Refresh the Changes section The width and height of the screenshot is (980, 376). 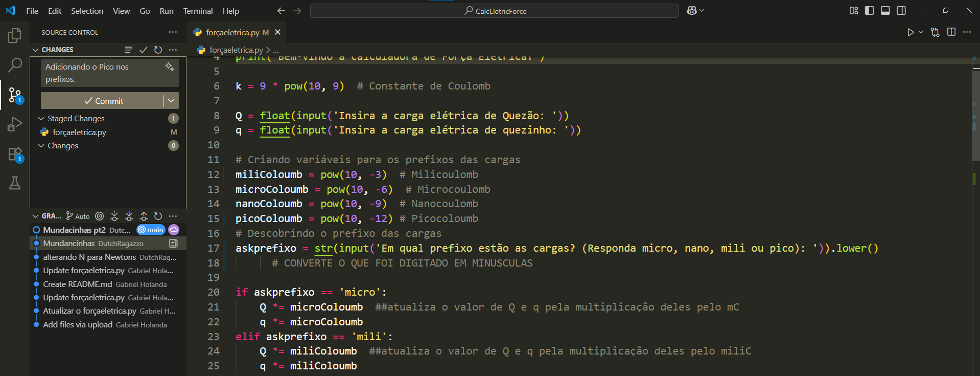(x=158, y=50)
